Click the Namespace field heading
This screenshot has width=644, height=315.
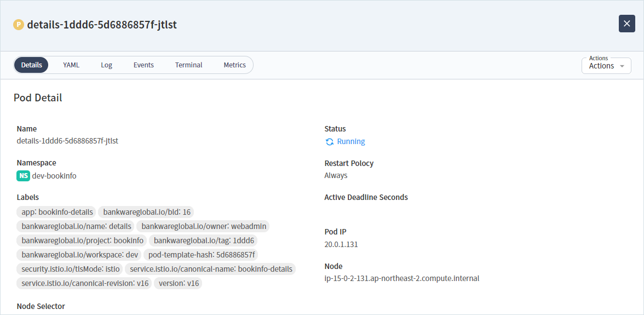click(37, 163)
